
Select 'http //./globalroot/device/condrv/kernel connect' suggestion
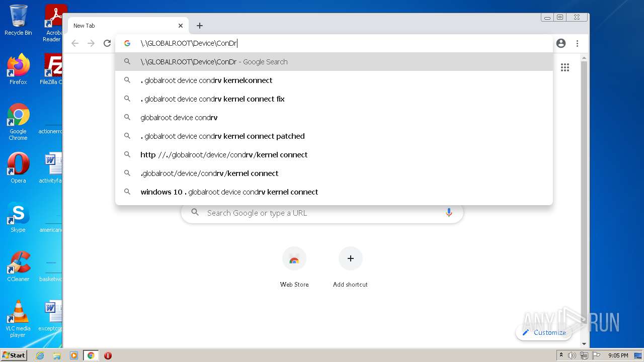(334, 155)
